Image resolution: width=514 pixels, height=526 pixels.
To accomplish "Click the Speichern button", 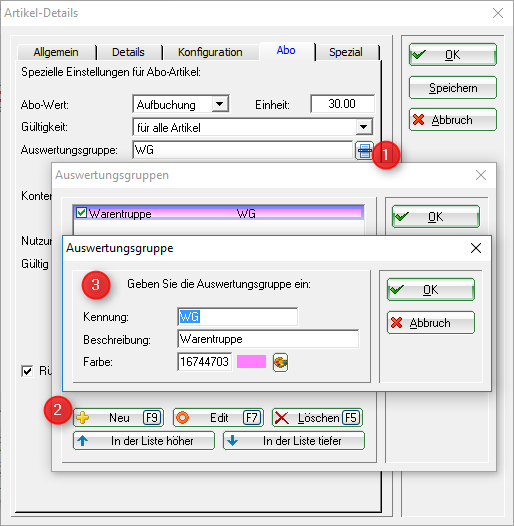I will coord(453,88).
